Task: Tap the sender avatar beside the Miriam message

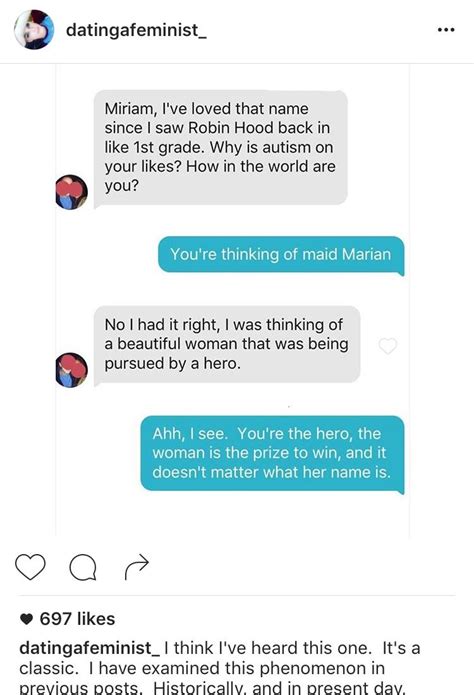Action: (71, 192)
